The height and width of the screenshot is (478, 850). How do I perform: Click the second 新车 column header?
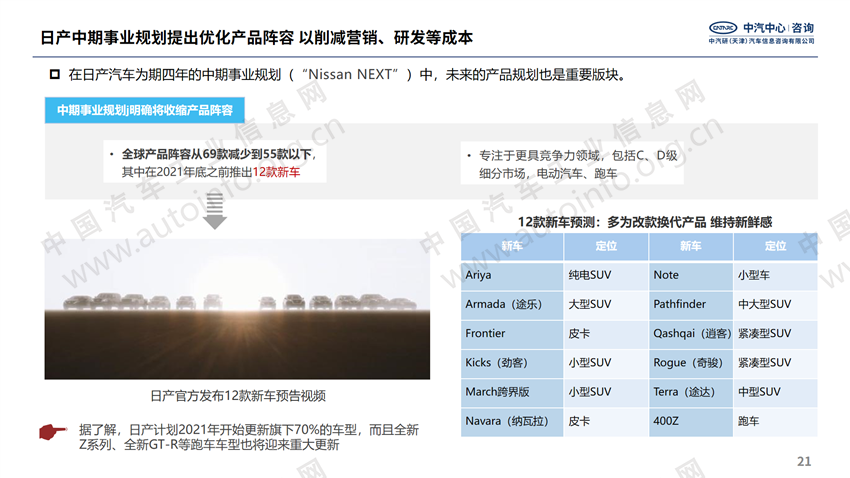(691, 246)
